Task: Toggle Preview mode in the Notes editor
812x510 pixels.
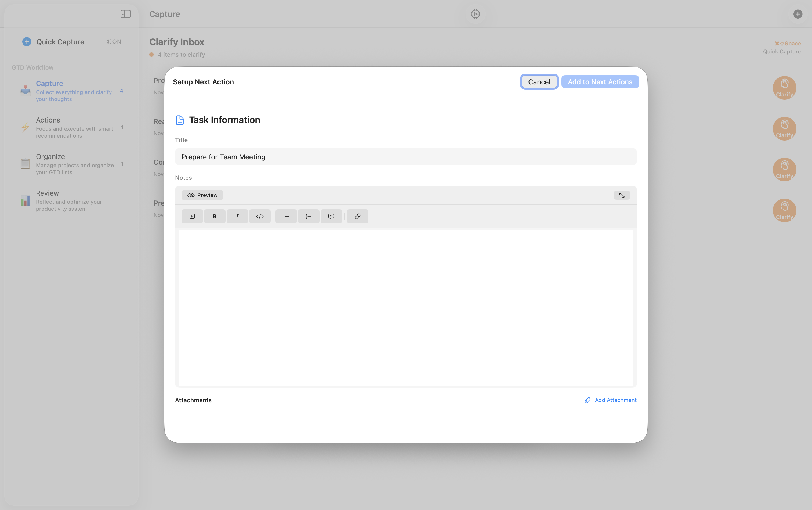Action: (202, 195)
